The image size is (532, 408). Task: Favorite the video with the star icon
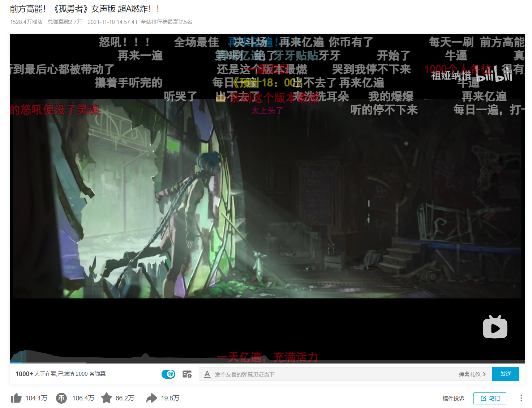click(x=107, y=398)
